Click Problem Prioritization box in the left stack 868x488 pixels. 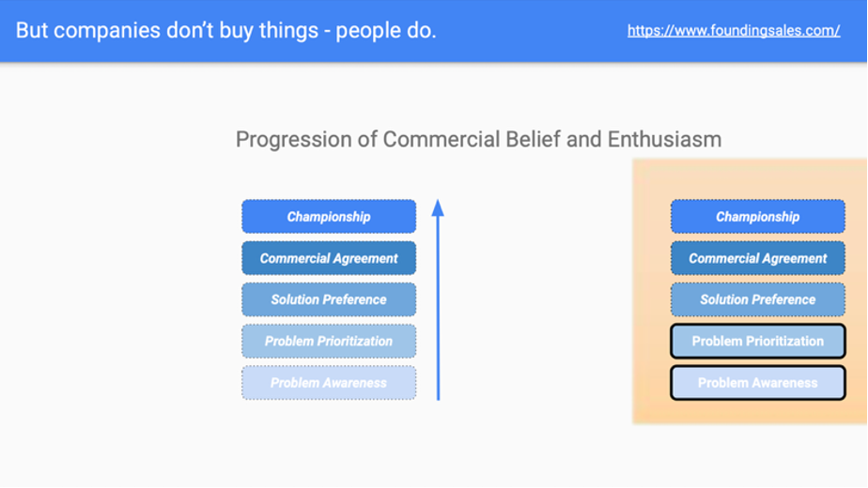[329, 341]
